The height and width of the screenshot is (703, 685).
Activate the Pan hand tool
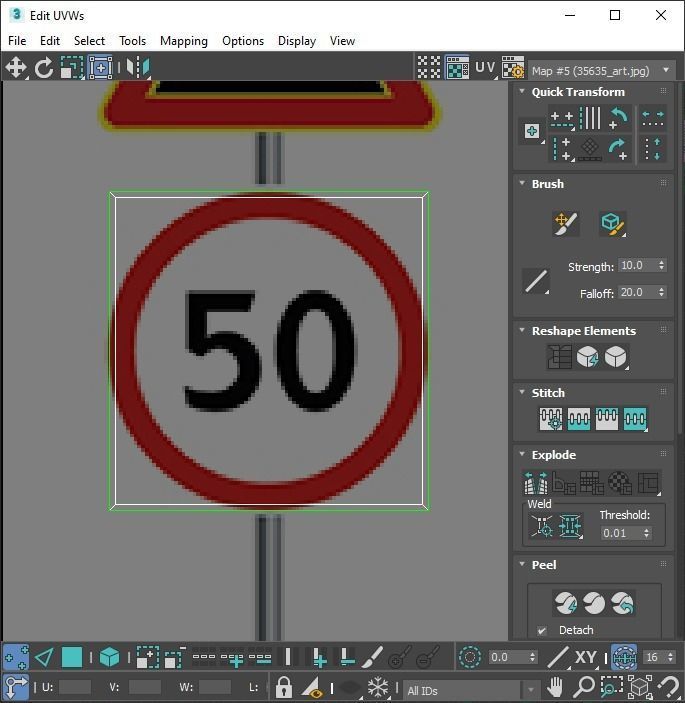click(555, 687)
